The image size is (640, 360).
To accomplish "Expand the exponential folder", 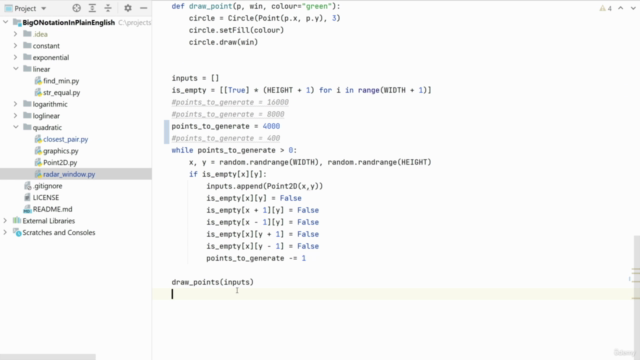I will click(16, 57).
